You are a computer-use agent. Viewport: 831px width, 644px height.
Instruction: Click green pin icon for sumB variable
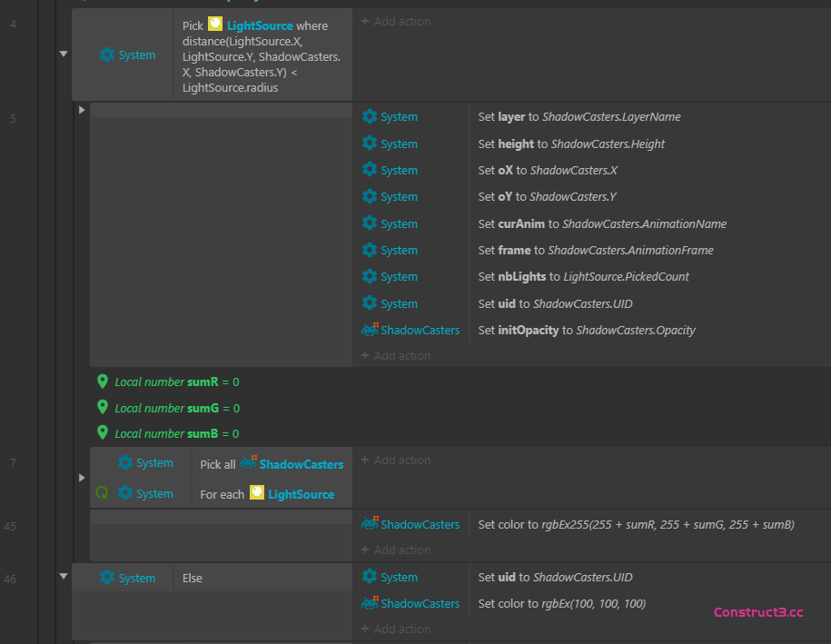103,433
